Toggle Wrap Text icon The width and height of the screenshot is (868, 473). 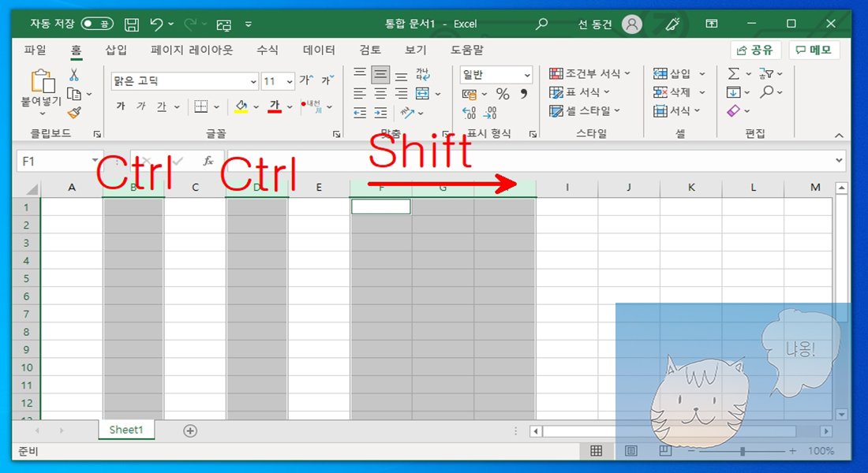423,74
